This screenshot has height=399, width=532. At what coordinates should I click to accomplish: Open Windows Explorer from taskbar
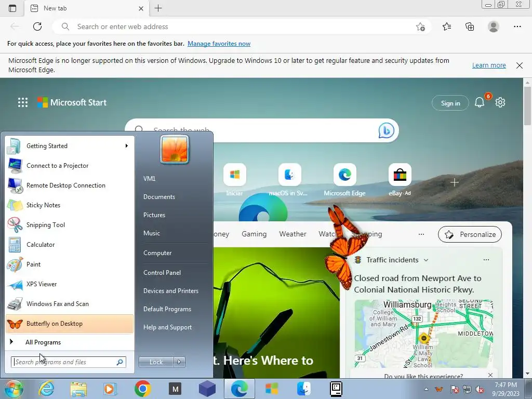(78, 389)
